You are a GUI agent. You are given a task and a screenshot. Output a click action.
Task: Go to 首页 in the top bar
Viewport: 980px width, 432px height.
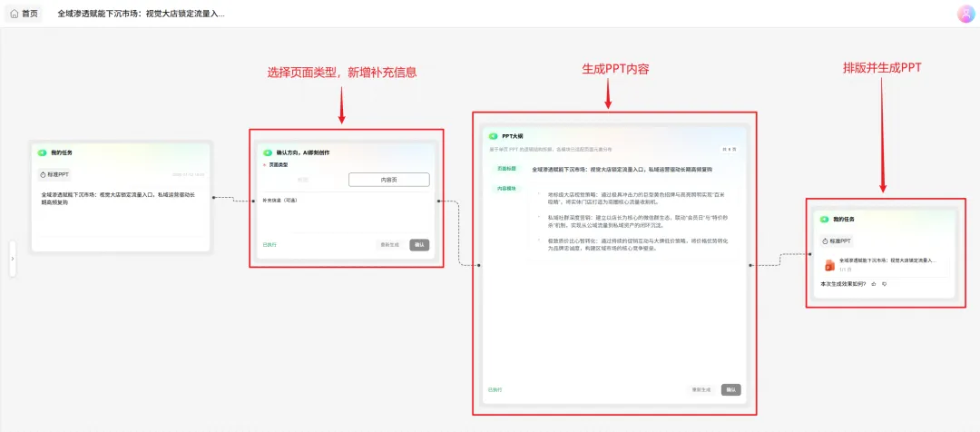(x=24, y=14)
